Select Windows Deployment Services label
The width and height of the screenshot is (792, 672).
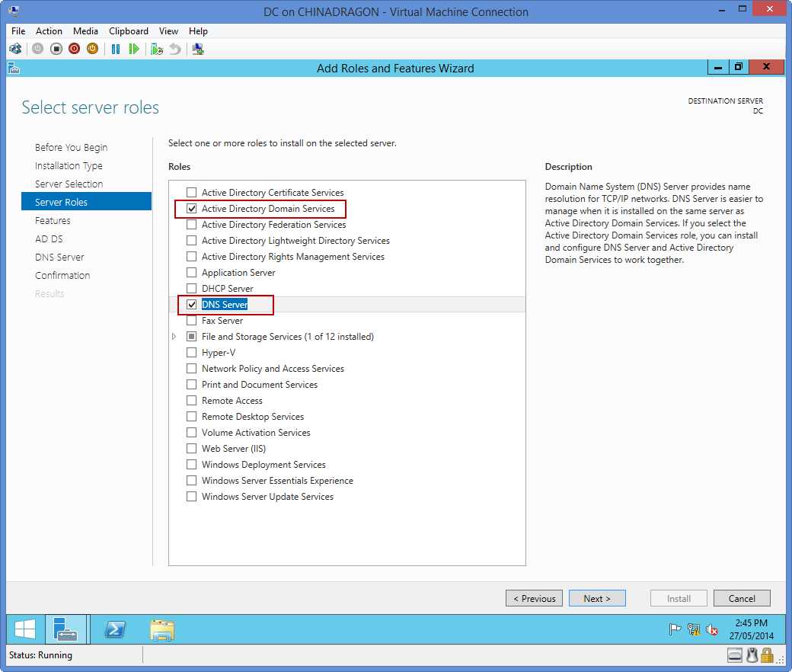pos(263,465)
